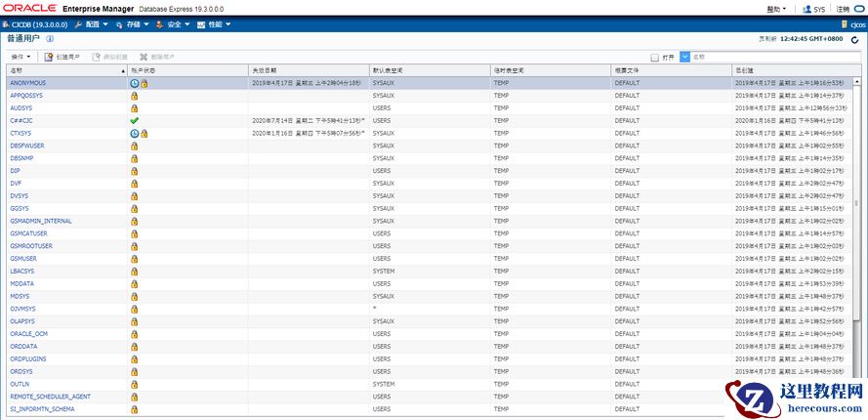Click the 注销 logout link
This screenshot has height=420, width=868.
point(843,9)
